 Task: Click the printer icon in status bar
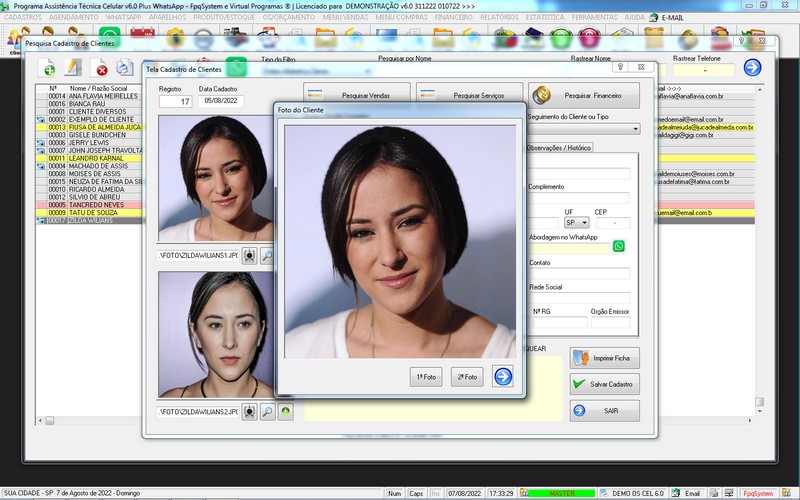point(714,493)
